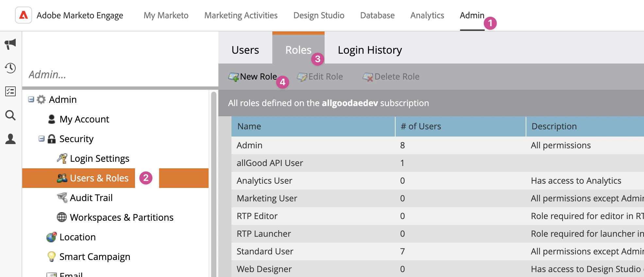This screenshot has width=644, height=277.
Task: Click the person icon beside My Account
Action: [52, 119]
